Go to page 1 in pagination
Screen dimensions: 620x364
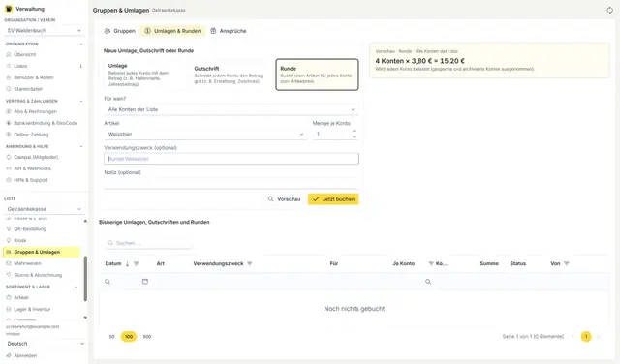tap(586, 337)
